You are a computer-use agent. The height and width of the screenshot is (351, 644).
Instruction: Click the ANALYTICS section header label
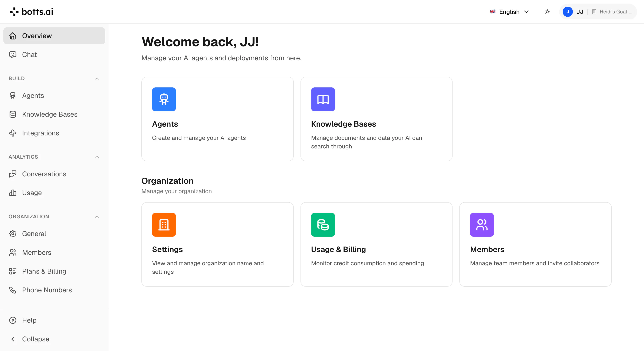[23, 157]
